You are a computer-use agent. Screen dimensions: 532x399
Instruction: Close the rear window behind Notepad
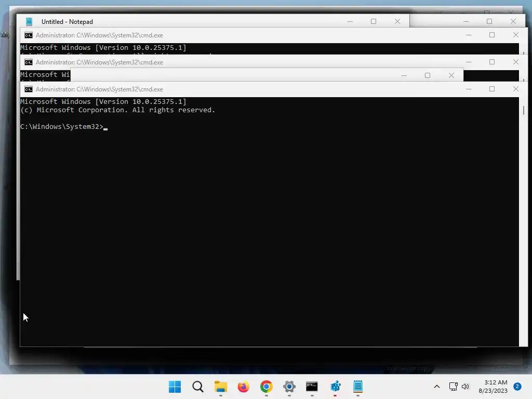click(513, 21)
